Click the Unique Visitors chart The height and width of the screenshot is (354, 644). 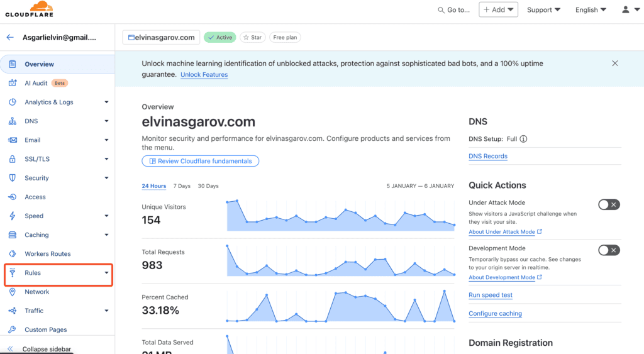coord(340,216)
